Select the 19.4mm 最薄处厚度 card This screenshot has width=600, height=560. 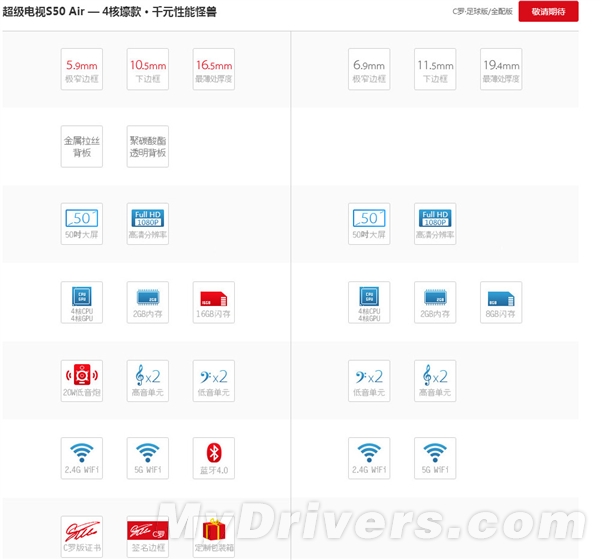[x=501, y=69]
